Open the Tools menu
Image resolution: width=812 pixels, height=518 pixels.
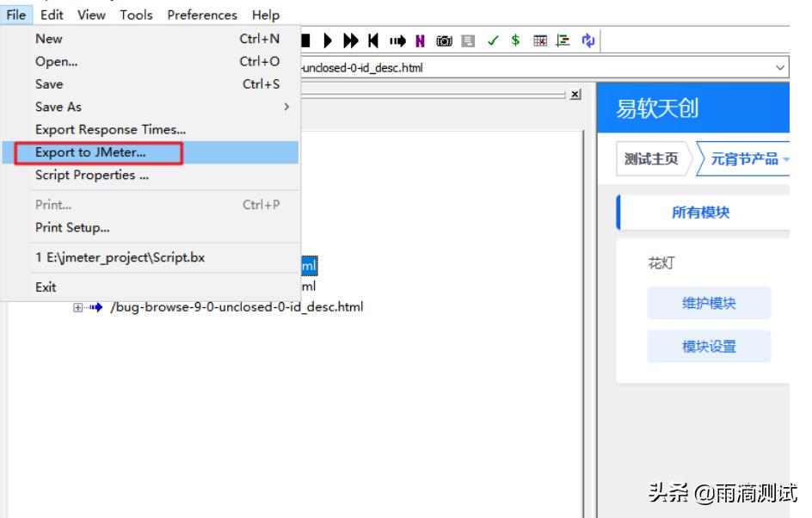(x=136, y=15)
